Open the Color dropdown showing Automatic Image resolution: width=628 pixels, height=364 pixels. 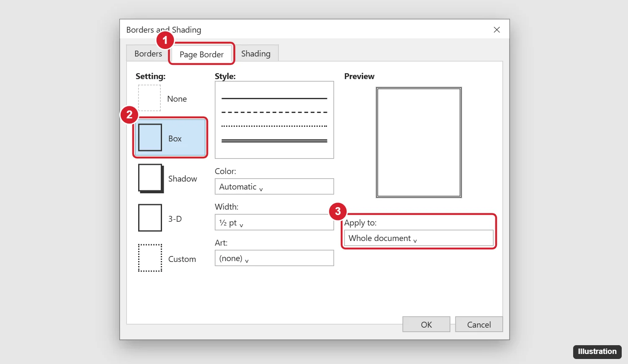coord(274,187)
